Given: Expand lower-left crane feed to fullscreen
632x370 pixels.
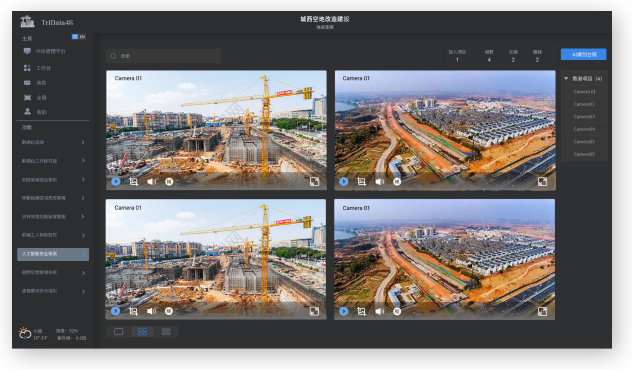Looking at the screenshot, I should [x=314, y=311].
